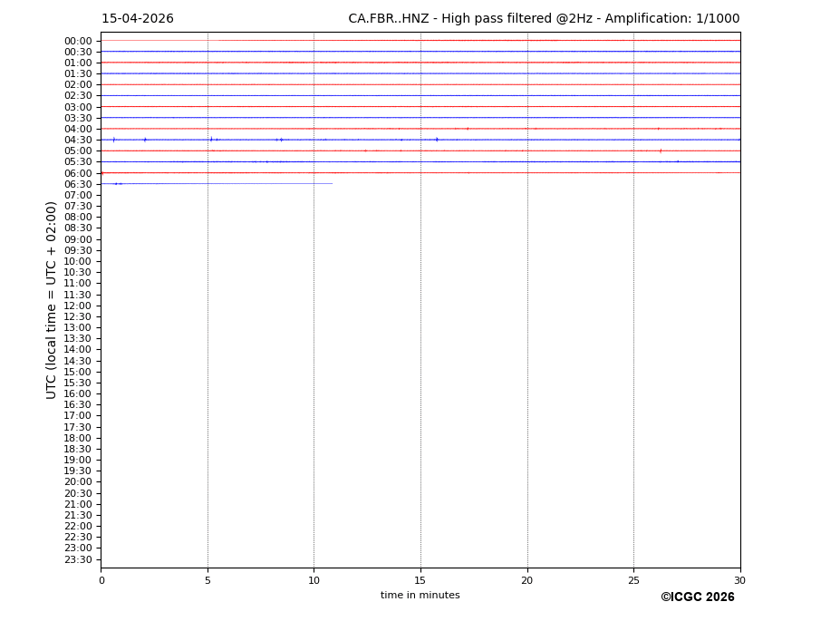Click the "time in minutes" axis label
840x631 pixels.
pos(420,596)
